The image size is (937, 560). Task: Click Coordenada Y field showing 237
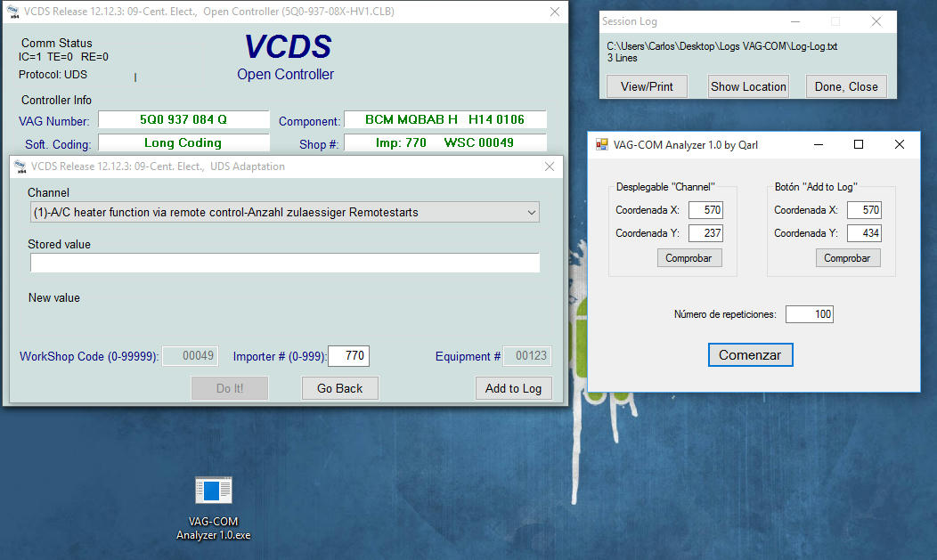click(x=705, y=233)
